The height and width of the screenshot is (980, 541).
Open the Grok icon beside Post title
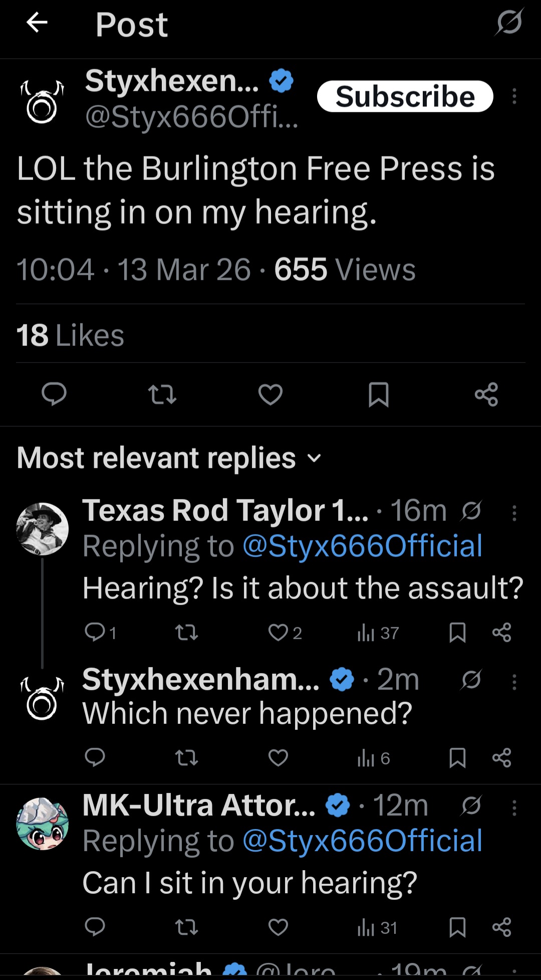(510, 22)
